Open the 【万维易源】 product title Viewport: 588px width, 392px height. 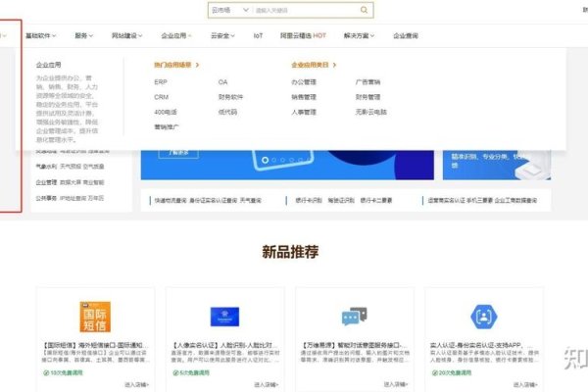tap(355, 345)
